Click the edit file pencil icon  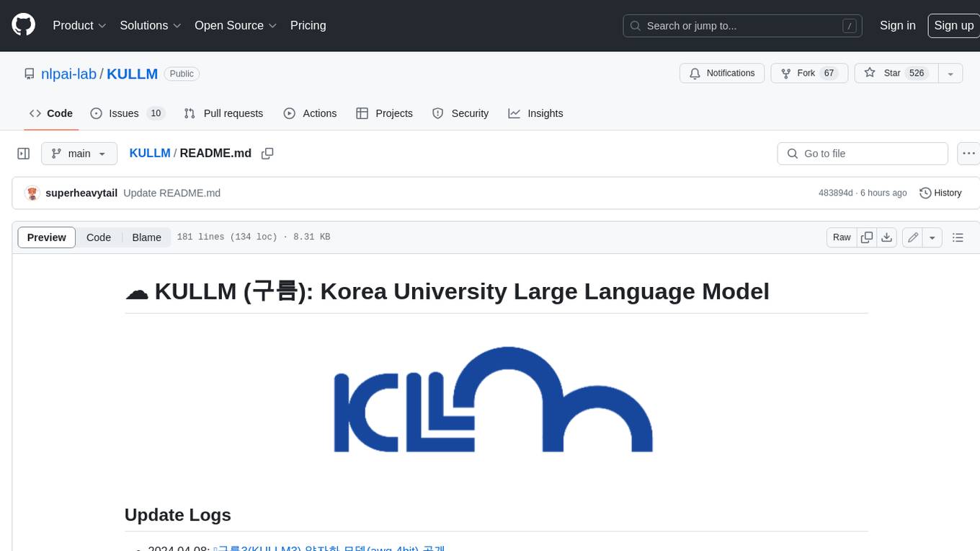(913, 237)
